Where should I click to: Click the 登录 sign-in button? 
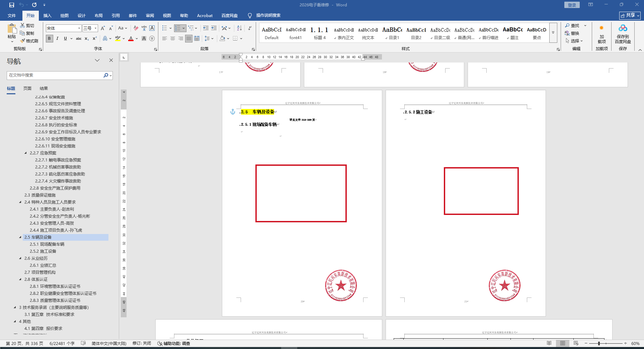(572, 5)
